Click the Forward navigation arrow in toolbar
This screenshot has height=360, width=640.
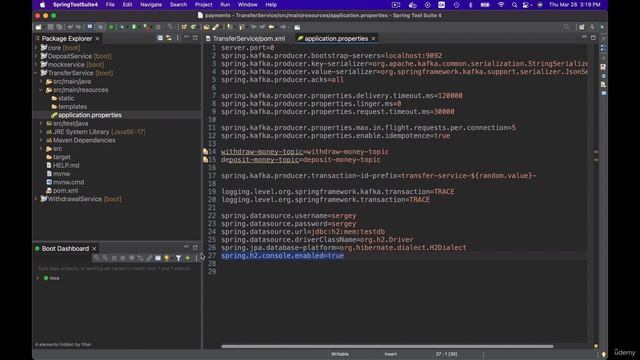click(283, 27)
